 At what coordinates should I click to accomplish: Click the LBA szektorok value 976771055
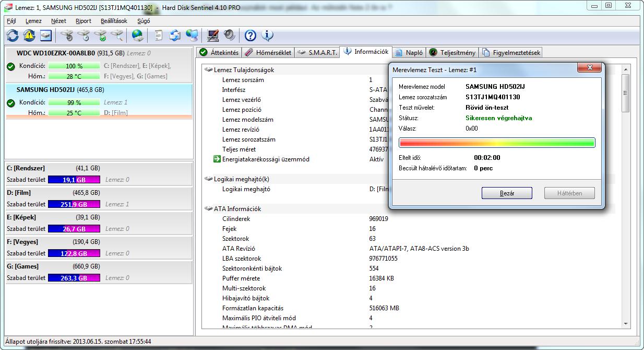[x=383, y=259]
